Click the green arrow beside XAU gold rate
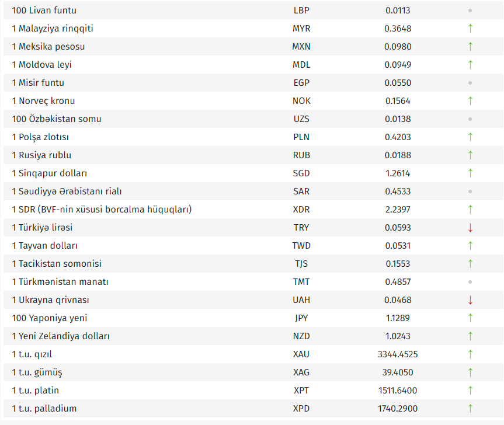 470,354
